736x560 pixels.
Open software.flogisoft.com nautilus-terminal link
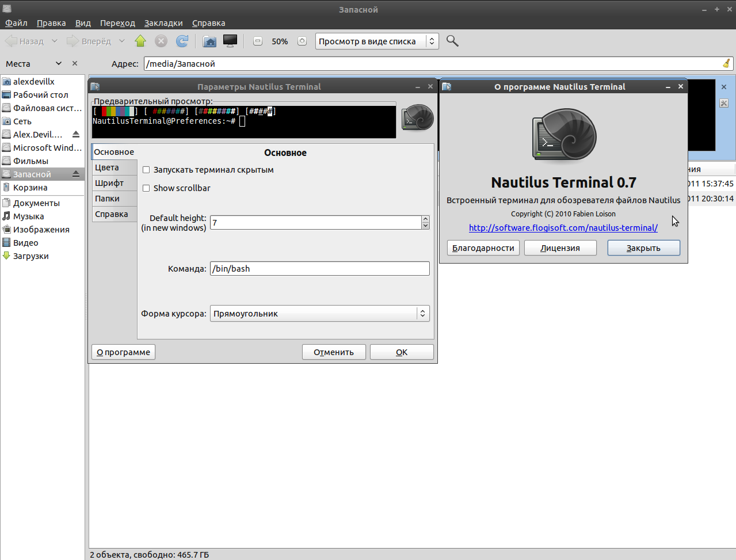[563, 228]
